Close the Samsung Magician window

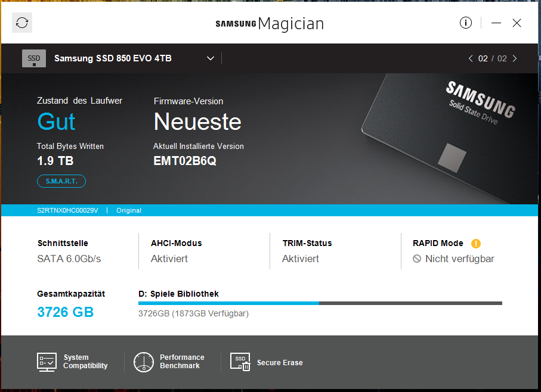click(x=517, y=23)
